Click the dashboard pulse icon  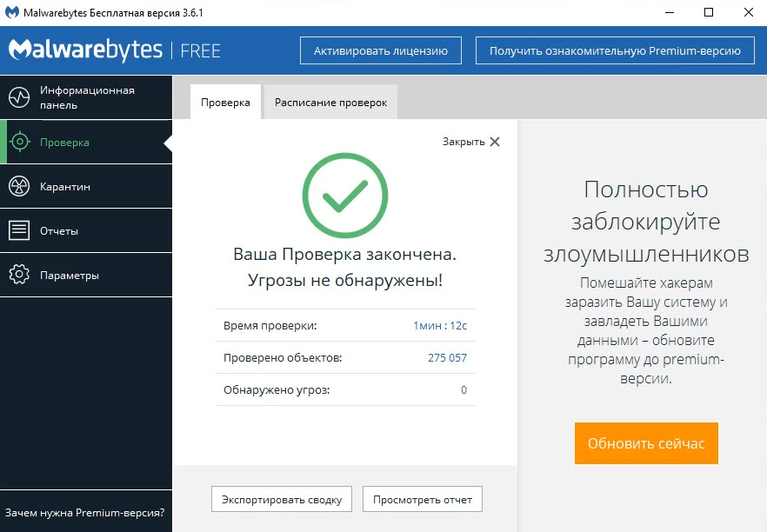(x=19, y=97)
